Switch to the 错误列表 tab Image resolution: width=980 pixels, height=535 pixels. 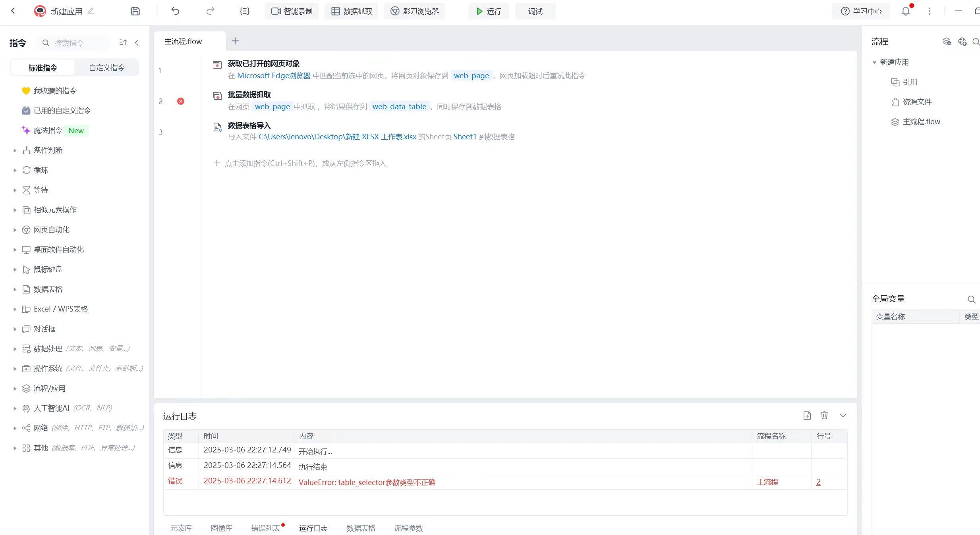pos(265,528)
